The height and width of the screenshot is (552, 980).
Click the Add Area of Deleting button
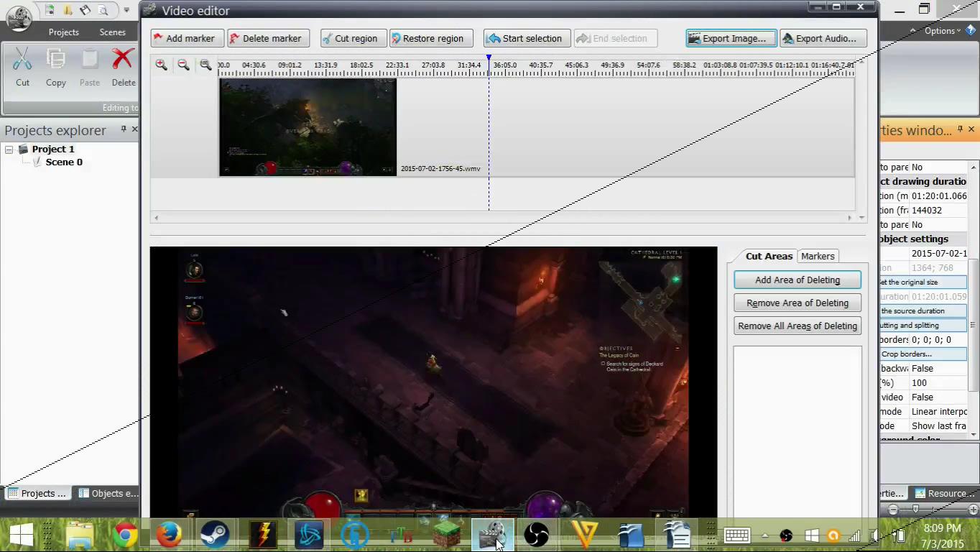(x=797, y=280)
